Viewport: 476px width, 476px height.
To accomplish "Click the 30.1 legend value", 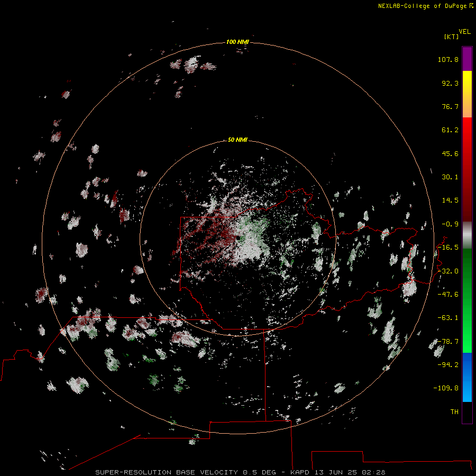I will tap(450, 177).
